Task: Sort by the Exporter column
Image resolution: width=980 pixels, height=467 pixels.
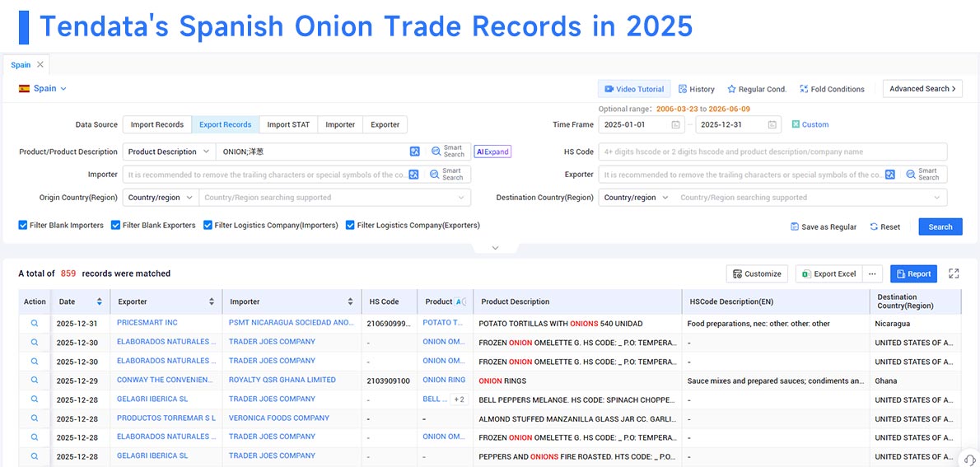Action: [x=212, y=302]
